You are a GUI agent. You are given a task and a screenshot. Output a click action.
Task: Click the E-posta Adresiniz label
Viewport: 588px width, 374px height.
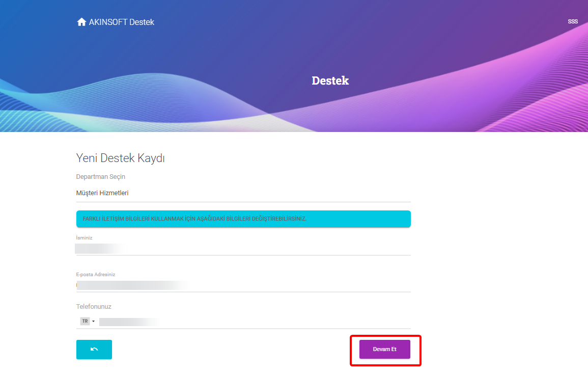[96, 275]
